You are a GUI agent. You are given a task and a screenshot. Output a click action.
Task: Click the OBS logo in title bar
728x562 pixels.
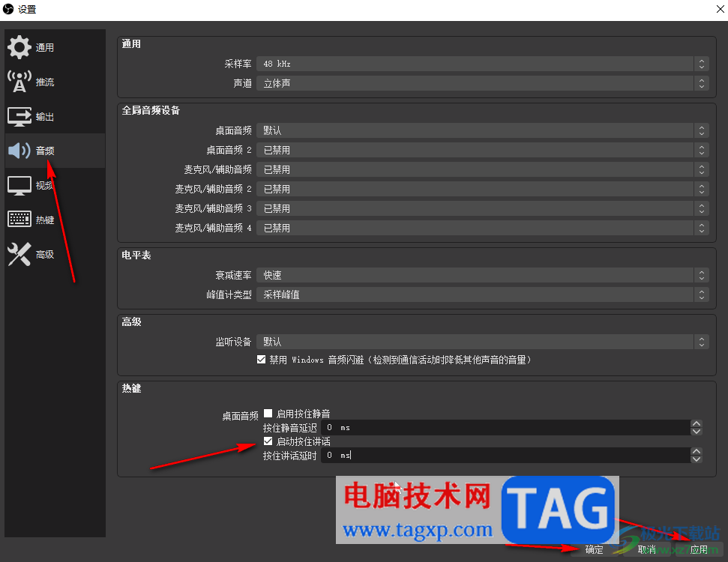8,9
